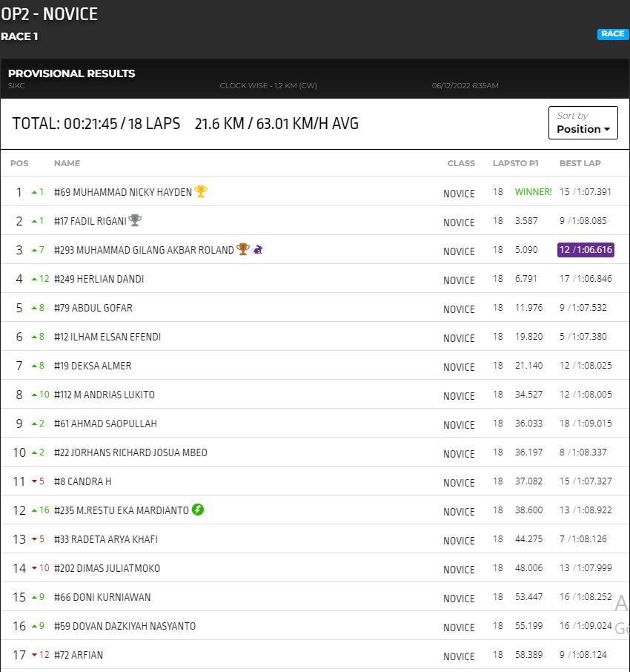Screen dimensions: 630x672
Task: Click purple highlighted best lap 1:06.616
Action: 586,250
